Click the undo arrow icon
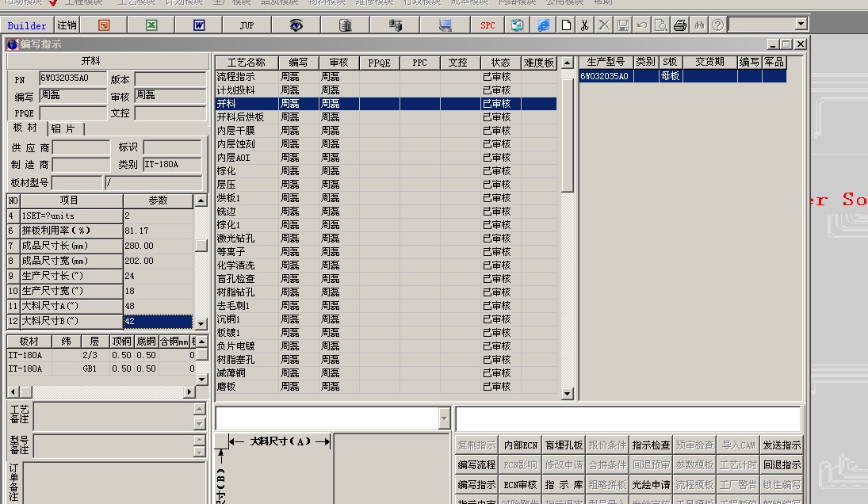Screen dimensions: 868x504 pos(641,25)
